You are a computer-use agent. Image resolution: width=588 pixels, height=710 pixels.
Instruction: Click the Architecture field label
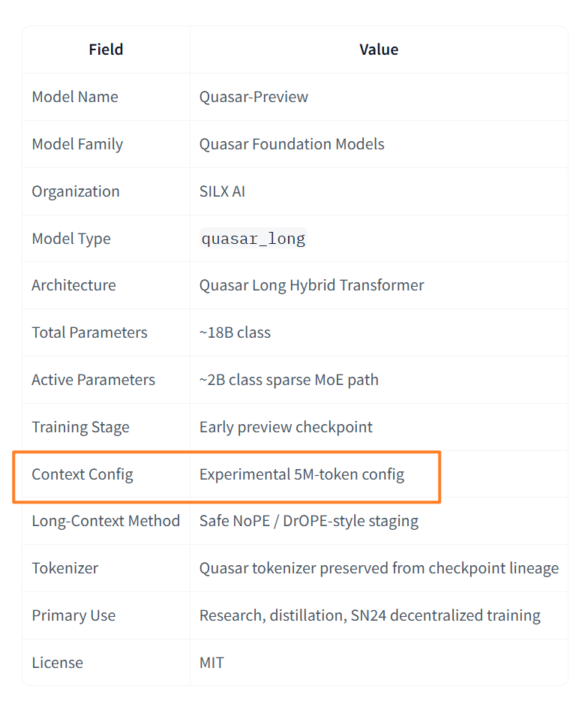73,285
